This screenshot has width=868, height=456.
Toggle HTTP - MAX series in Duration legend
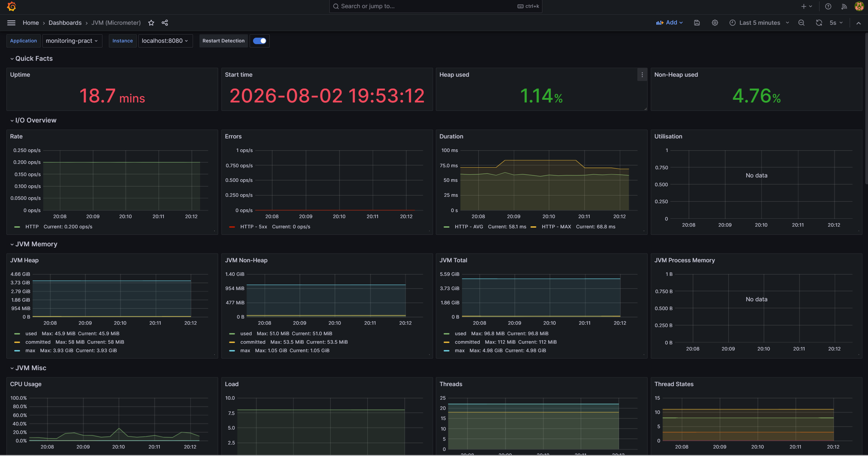(556, 227)
